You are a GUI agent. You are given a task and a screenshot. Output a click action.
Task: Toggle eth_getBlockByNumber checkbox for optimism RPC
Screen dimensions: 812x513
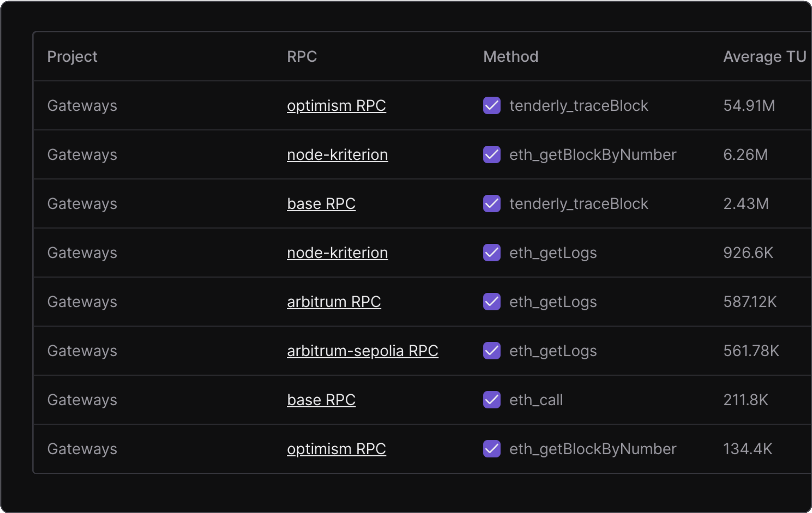(491, 449)
